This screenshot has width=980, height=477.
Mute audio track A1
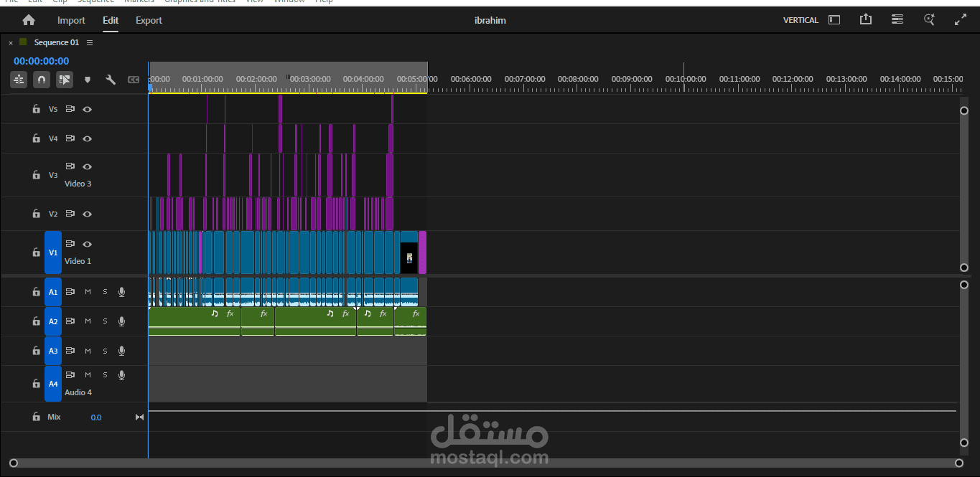(88, 292)
